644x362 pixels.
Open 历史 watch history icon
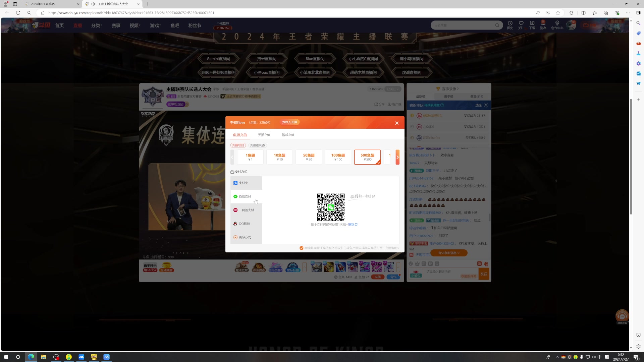coord(510,25)
